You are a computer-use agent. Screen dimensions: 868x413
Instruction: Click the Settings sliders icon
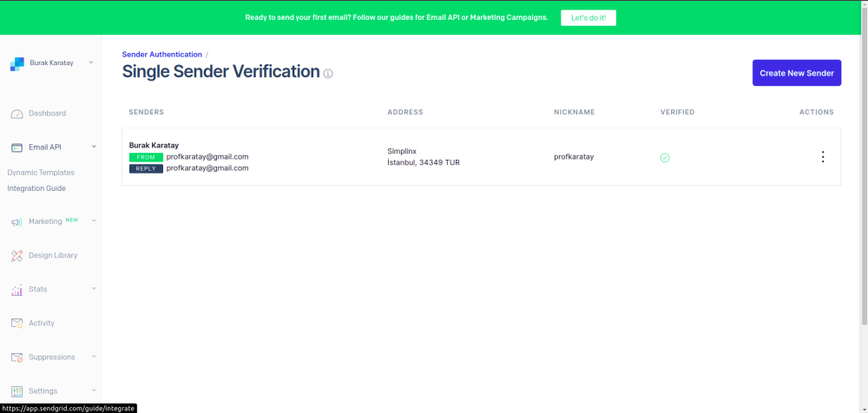(x=16, y=391)
